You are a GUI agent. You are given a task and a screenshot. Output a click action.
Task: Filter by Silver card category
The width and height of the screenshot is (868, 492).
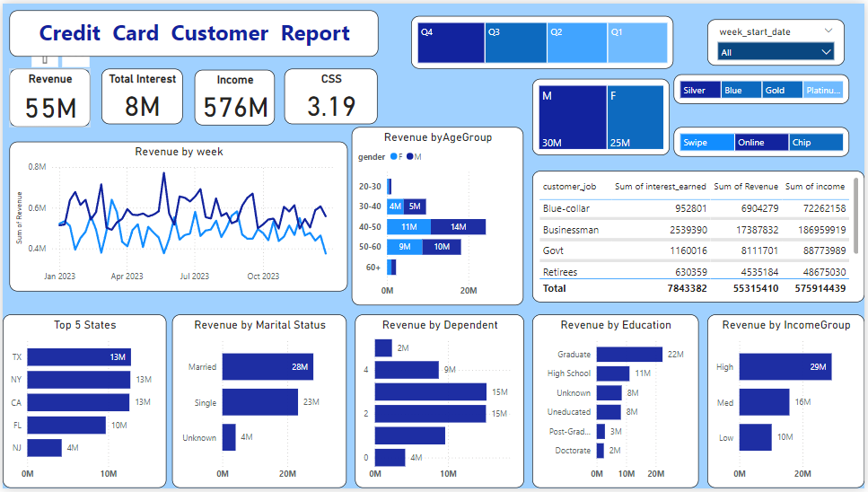coord(700,90)
